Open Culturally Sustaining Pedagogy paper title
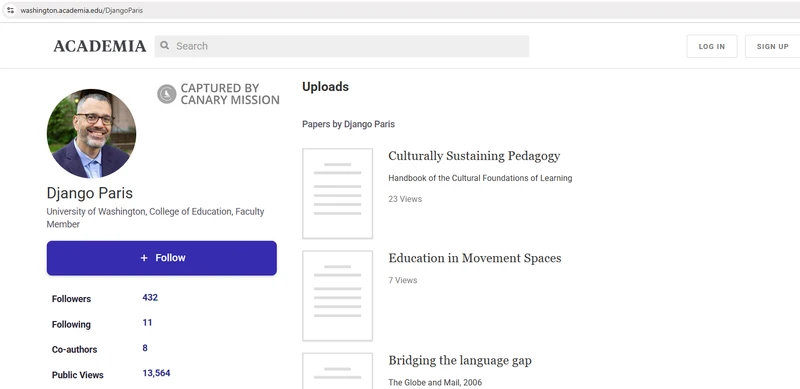800x389 pixels. [x=474, y=156]
